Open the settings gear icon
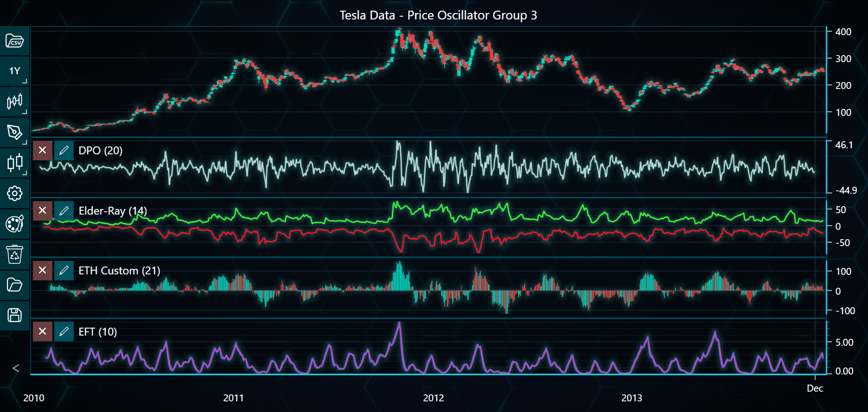 click(14, 193)
